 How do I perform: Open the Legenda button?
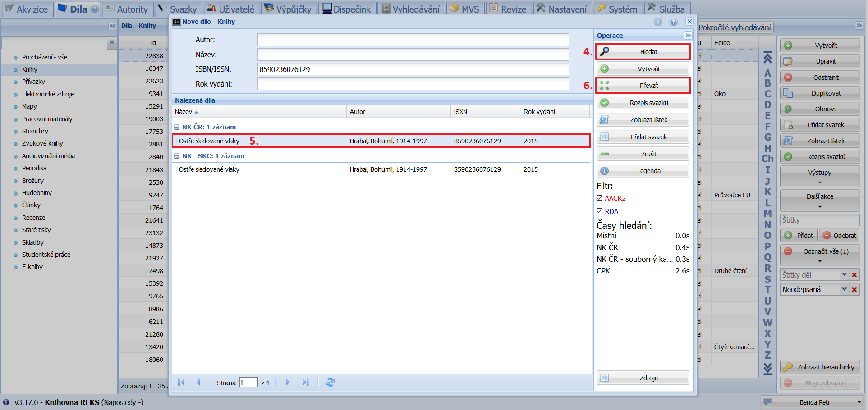pos(643,171)
